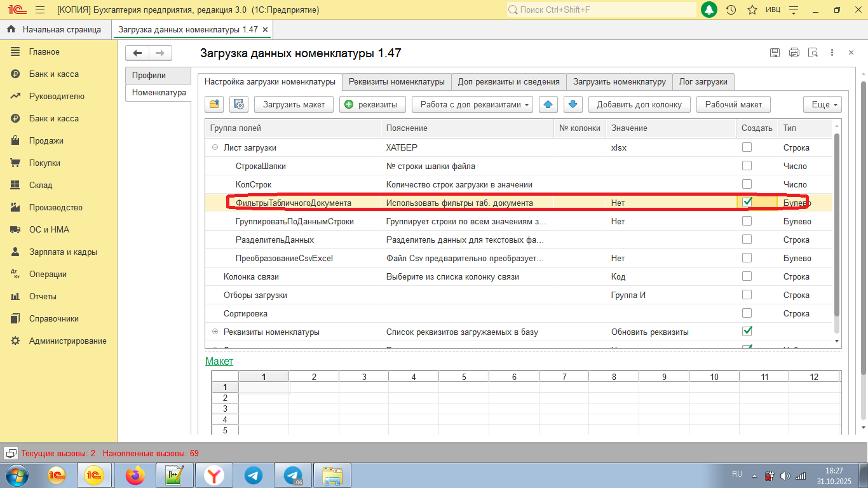The width and height of the screenshot is (868, 488).
Task: Open the three-dot more actions menu
Action: tap(832, 53)
